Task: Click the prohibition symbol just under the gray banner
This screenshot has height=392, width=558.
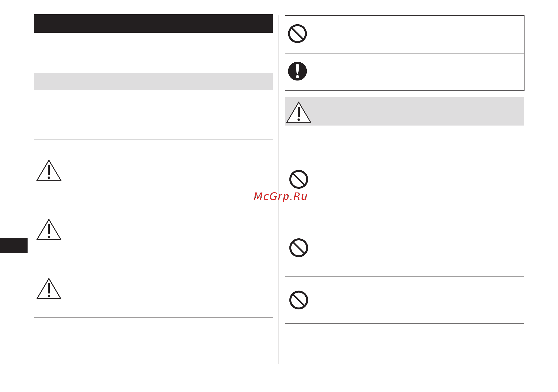Action: (299, 179)
